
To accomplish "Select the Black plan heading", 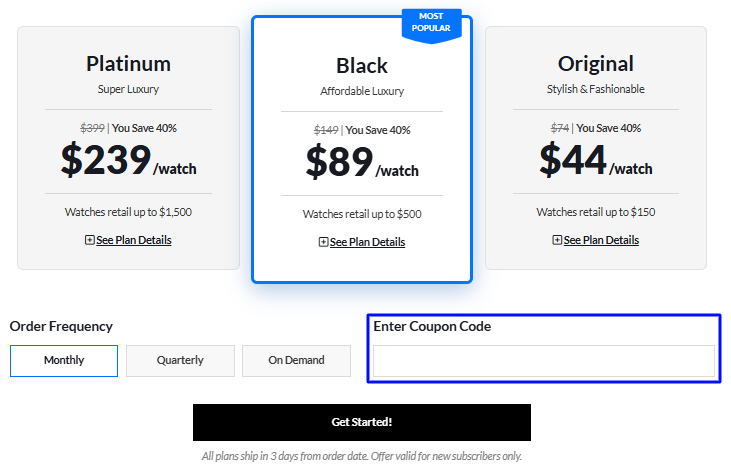I will click(x=362, y=66).
